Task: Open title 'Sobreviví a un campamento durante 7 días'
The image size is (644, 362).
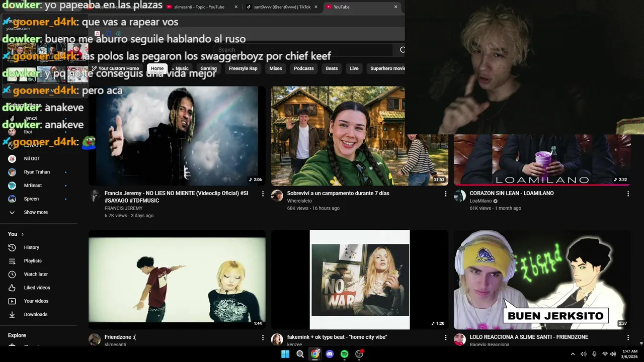Action: [338, 193]
